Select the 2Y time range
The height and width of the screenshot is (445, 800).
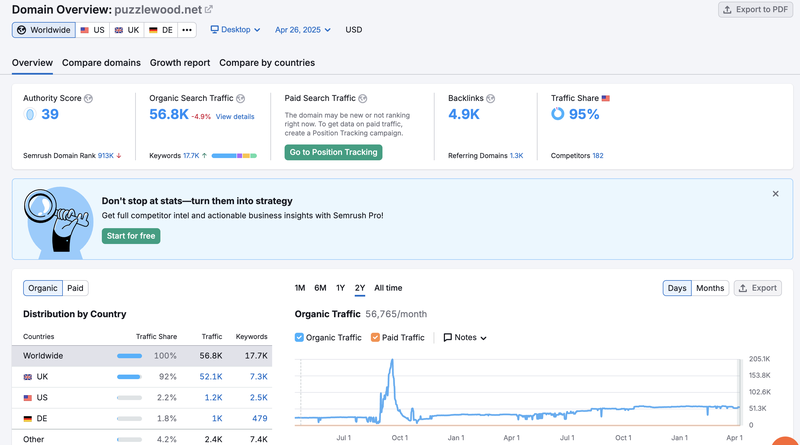(x=360, y=288)
